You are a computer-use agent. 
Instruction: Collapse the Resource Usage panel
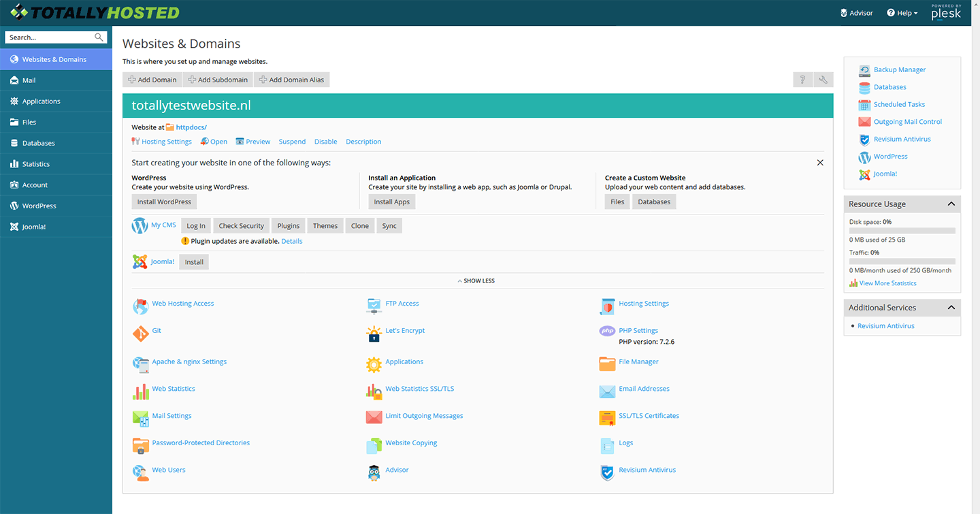coord(951,204)
